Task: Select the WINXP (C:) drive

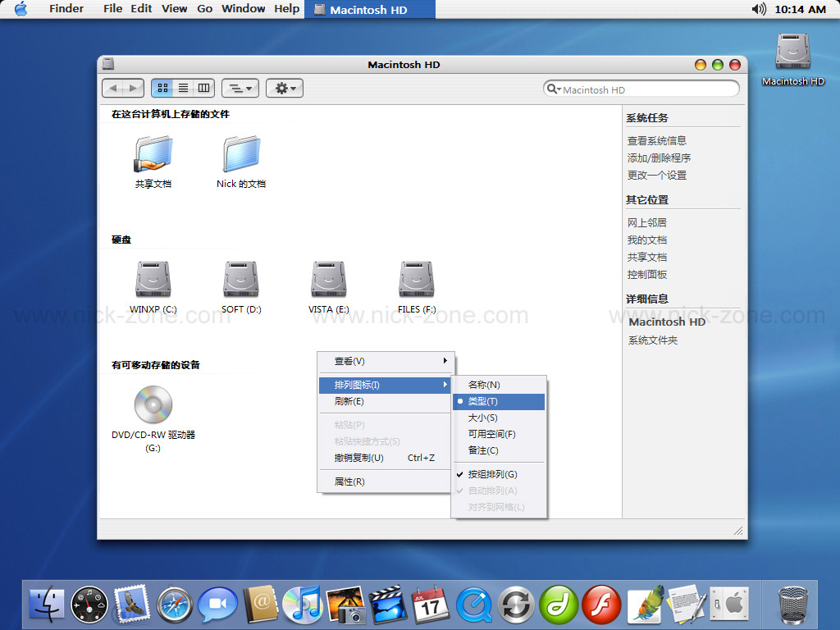Action: click(x=153, y=279)
